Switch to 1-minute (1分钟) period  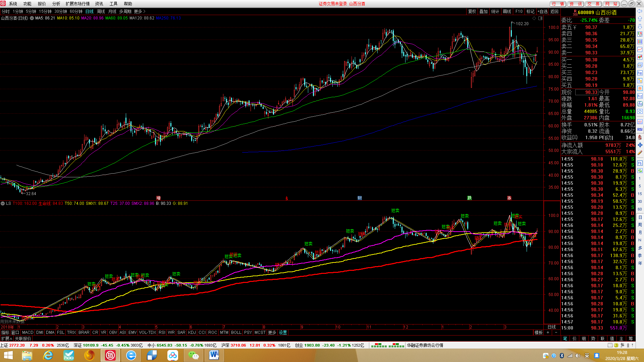point(18,11)
